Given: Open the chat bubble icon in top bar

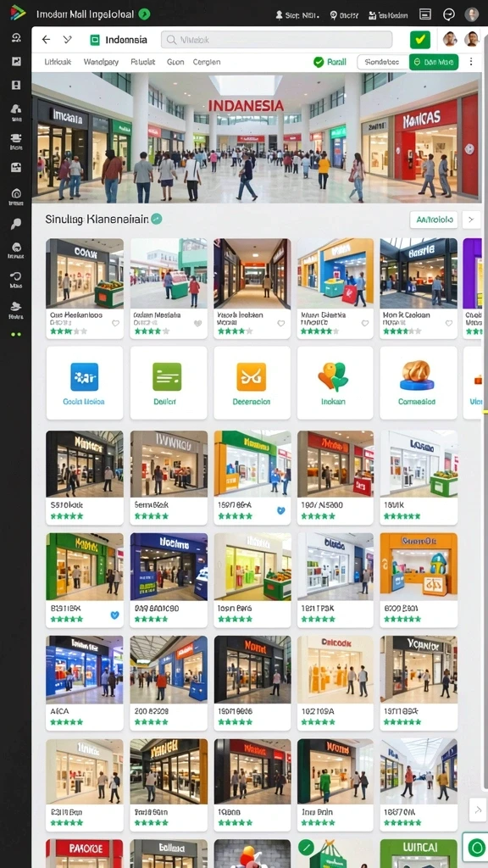Looking at the screenshot, I should [x=449, y=14].
